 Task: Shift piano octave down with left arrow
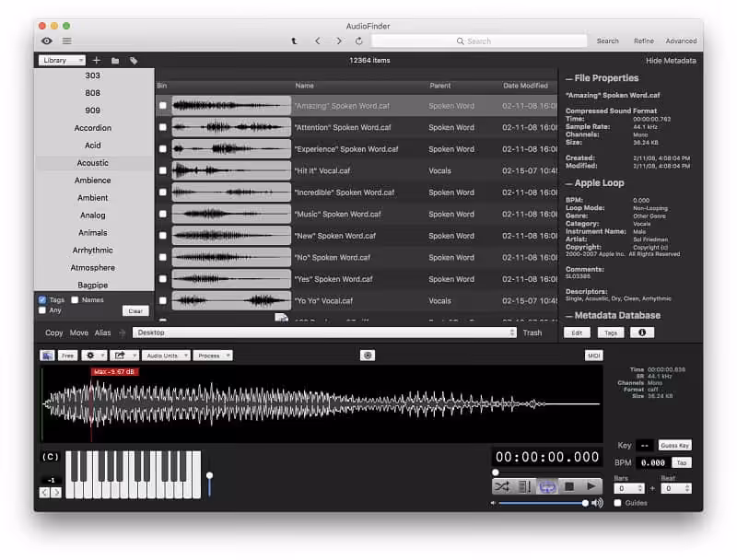[x=44, y=493]
